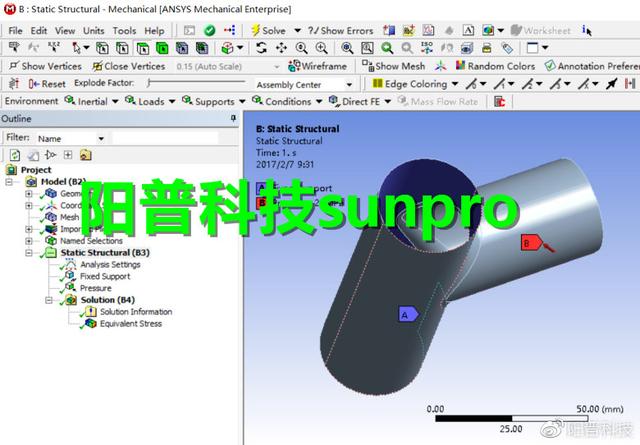Select the Pan view tool
The width and height of the screenshot is (640, 445).
(281, 48)
